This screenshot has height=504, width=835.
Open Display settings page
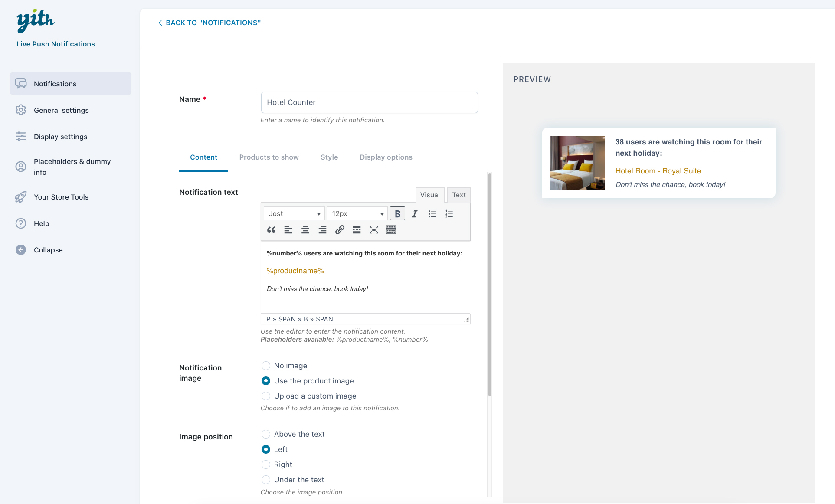[71, 137]
